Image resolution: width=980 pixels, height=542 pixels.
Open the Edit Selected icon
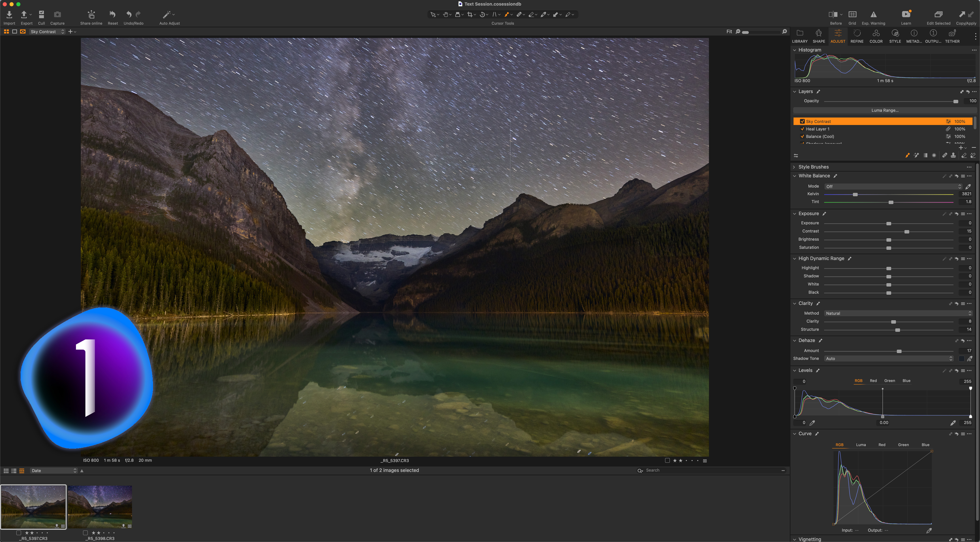[938, 15]
